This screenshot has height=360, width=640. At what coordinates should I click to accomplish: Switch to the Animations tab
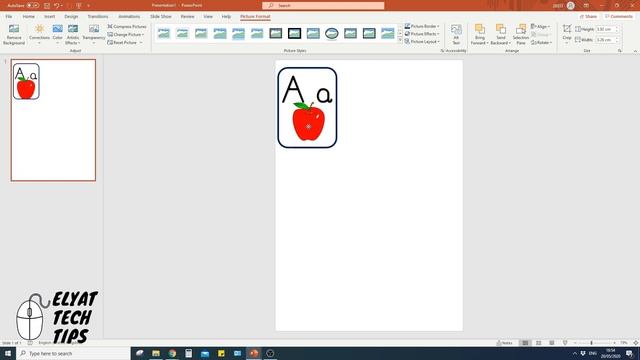(129, 16)
